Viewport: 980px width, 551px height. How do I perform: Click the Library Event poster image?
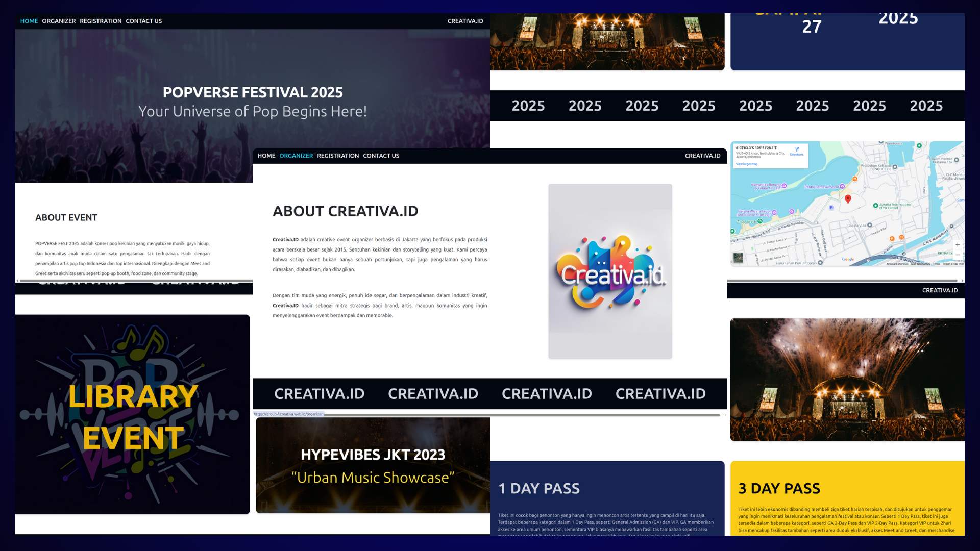(x=133, y=414)
